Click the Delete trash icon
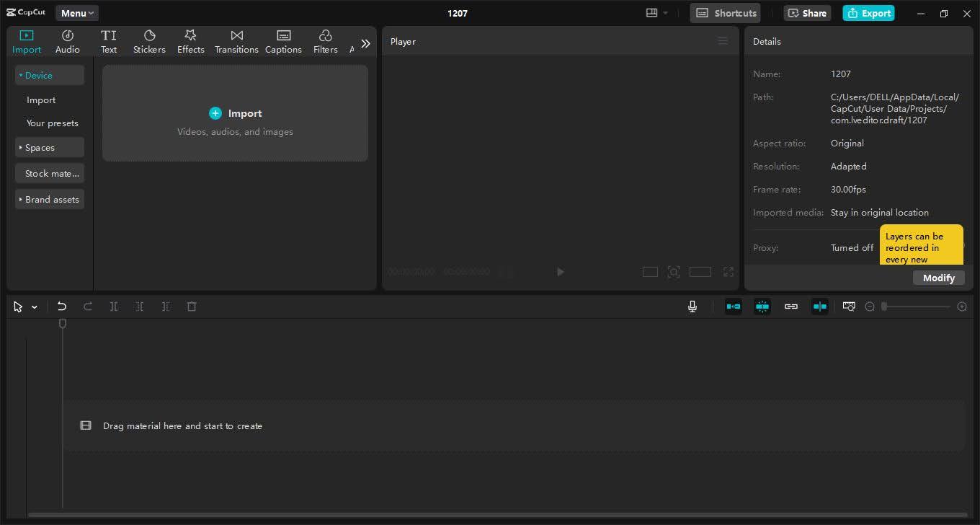 (x=192, y=306)
